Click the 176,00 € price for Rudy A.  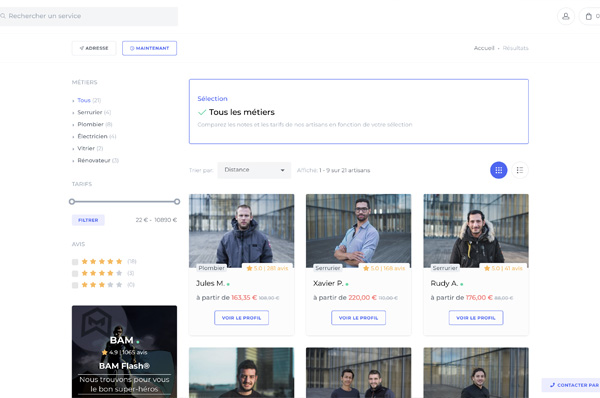coord(479,298)
